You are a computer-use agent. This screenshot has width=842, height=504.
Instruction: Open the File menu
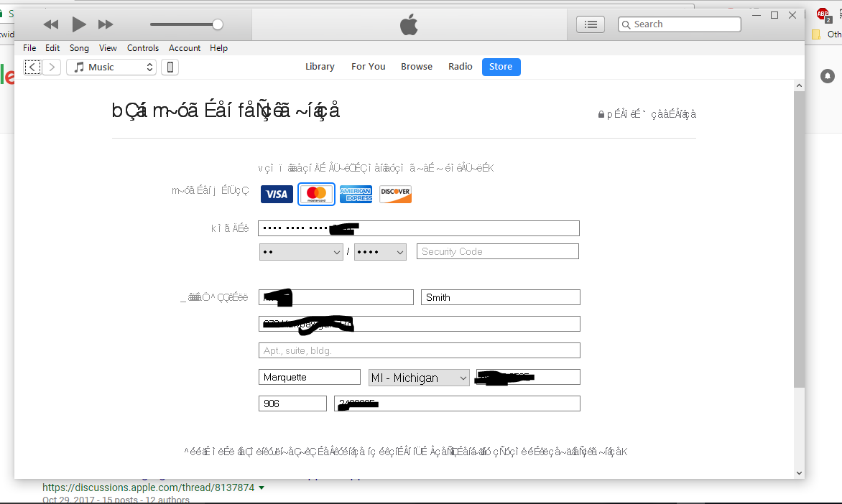point(29,48)
